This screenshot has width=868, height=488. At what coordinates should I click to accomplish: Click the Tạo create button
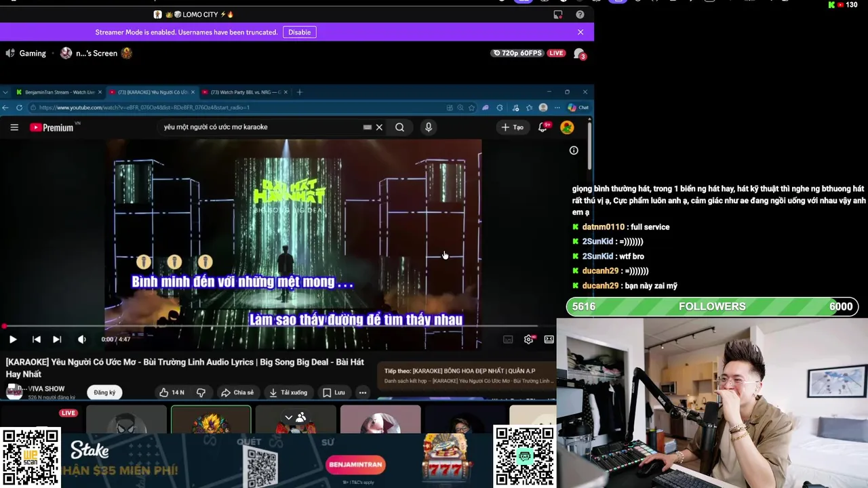click(512, 127)
